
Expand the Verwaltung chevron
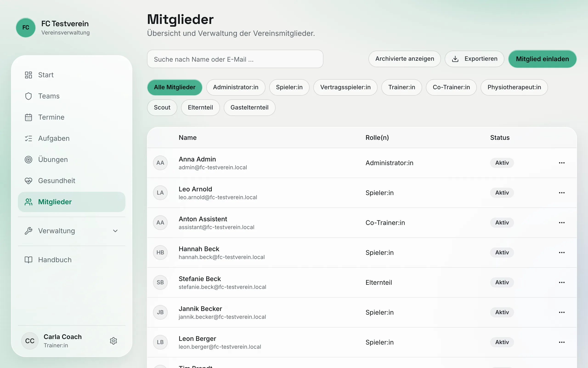click(x=115, y=231)
